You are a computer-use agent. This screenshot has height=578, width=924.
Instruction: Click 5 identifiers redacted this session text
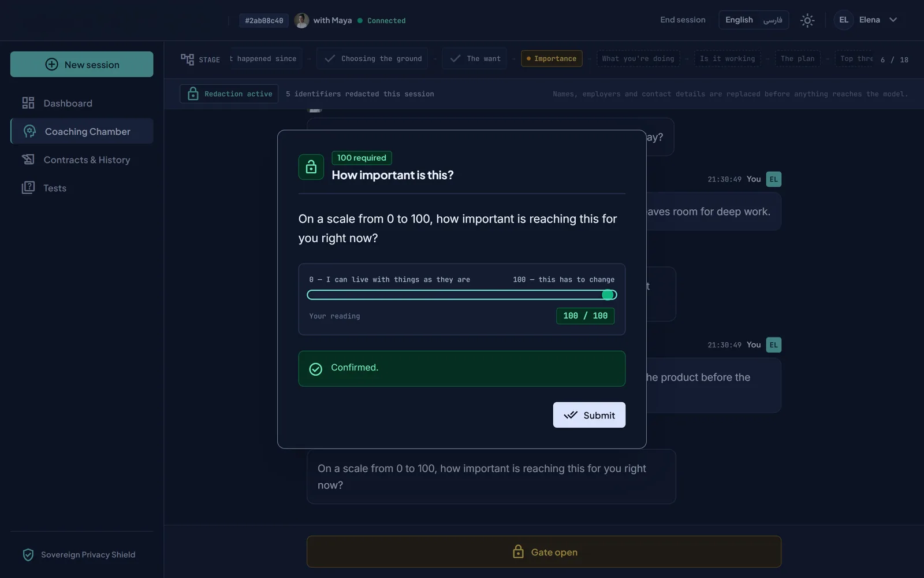pos(360,94)
